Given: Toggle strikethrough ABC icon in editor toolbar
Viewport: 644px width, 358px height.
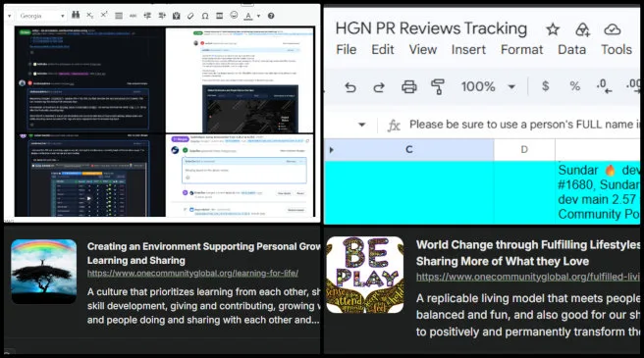Looking at the screenshot, I should coord(134,16).
